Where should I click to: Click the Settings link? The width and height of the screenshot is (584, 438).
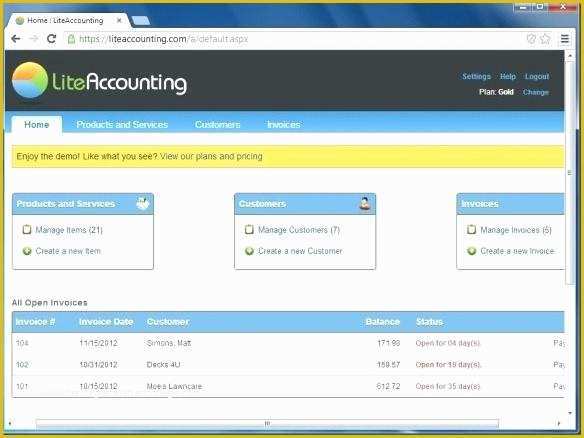click(476, 76)
